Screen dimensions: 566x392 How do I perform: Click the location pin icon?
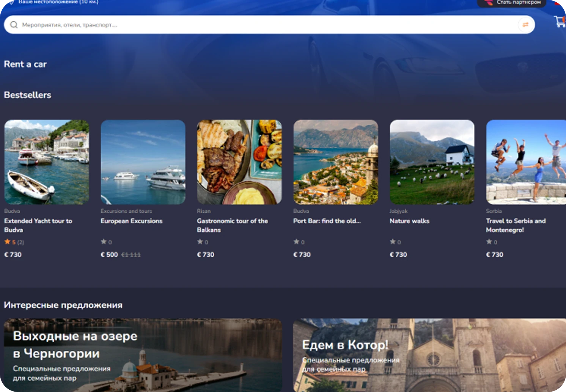pyautogui.click(x=12, y=2)
